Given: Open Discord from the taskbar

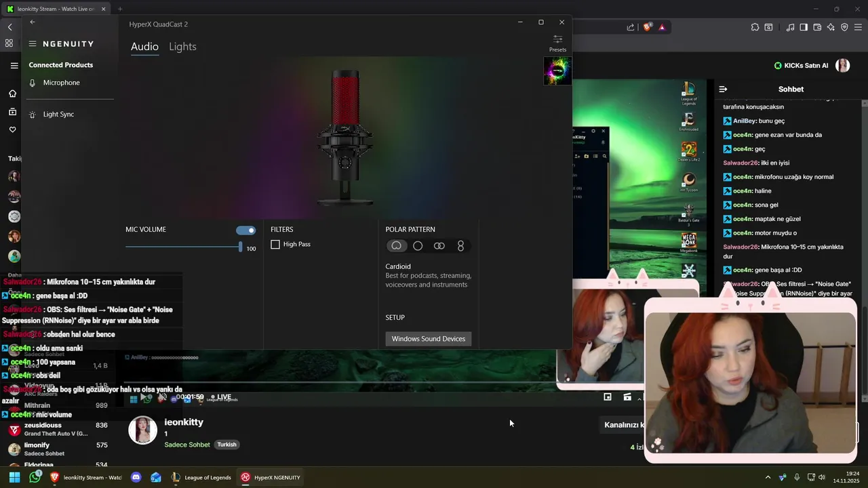Looking at the screenshot, I should click(136, 477).
